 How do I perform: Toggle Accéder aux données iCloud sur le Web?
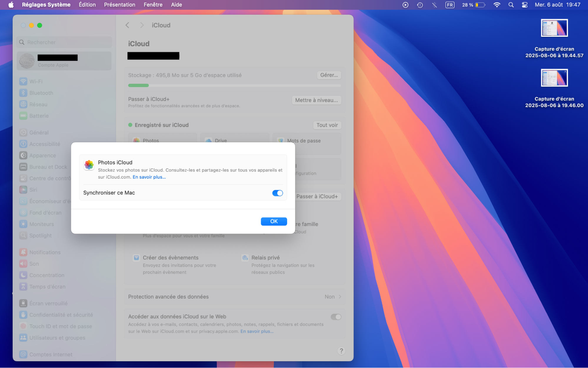click(336, 316)
